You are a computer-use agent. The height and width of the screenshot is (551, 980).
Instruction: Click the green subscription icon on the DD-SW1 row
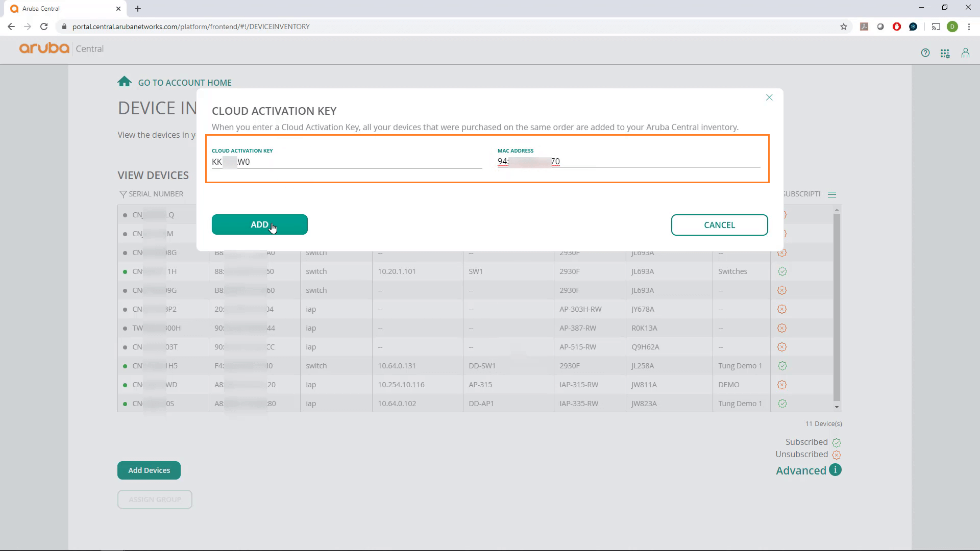782,365
